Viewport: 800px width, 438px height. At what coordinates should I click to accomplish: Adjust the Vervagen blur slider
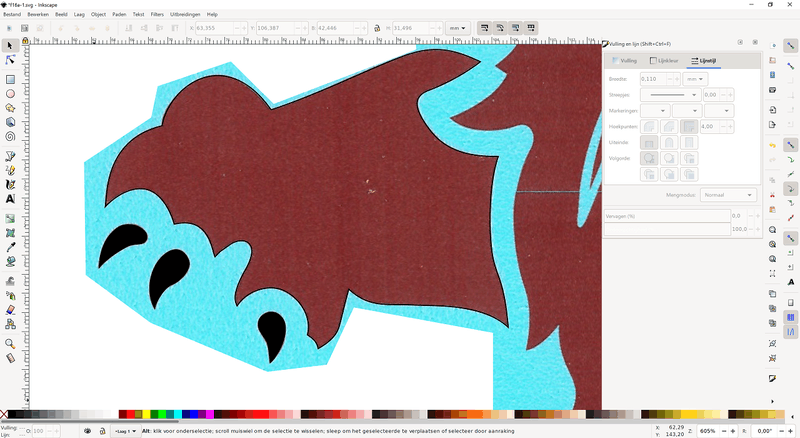(667, 216)
